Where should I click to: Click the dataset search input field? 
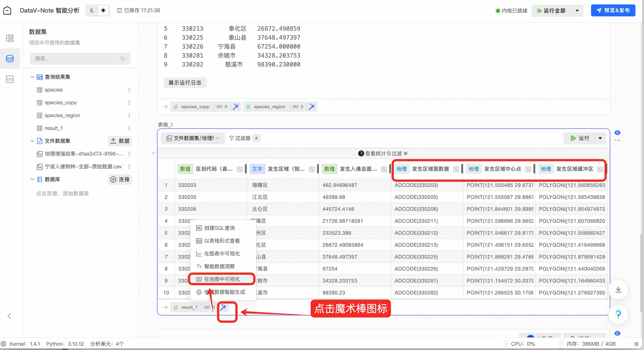click(x=77, y=58)
